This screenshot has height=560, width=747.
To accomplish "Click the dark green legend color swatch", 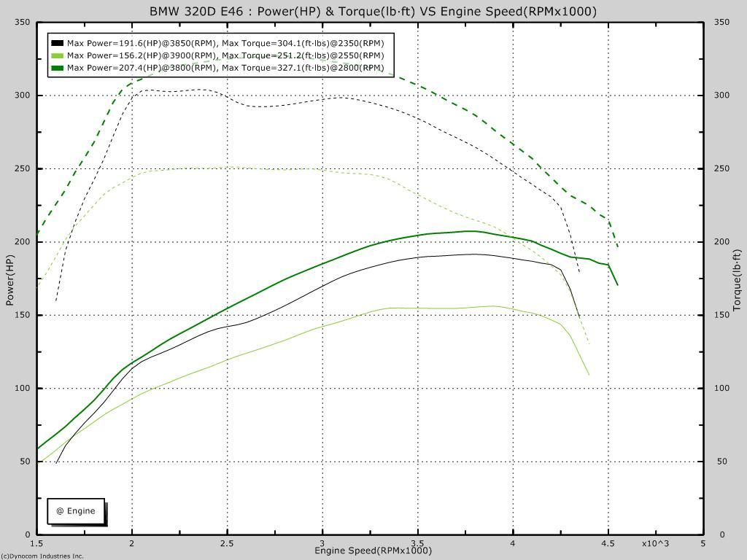I will coord(57,68).
